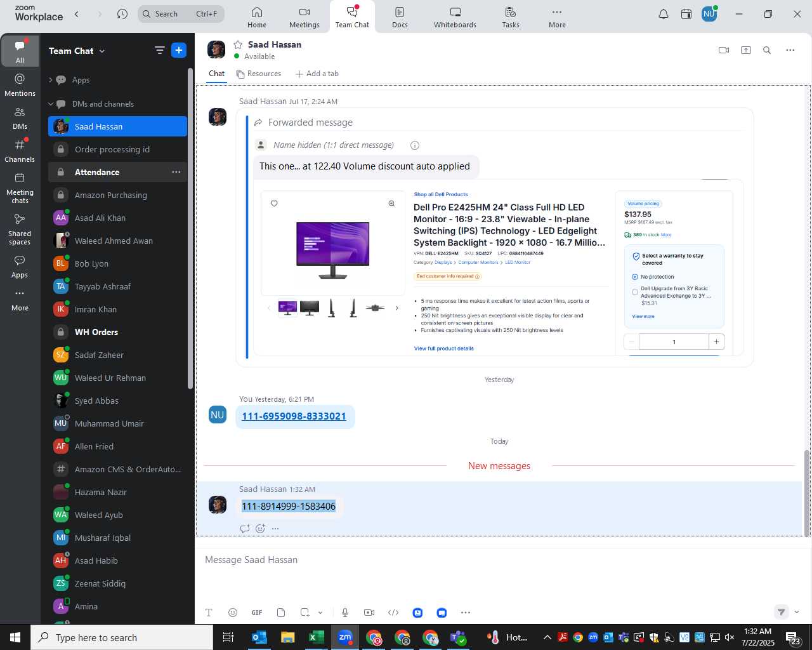This screenshot has width=812, height=650.
Task: Switch to the Home tab
Action: [x=257, y=17]
